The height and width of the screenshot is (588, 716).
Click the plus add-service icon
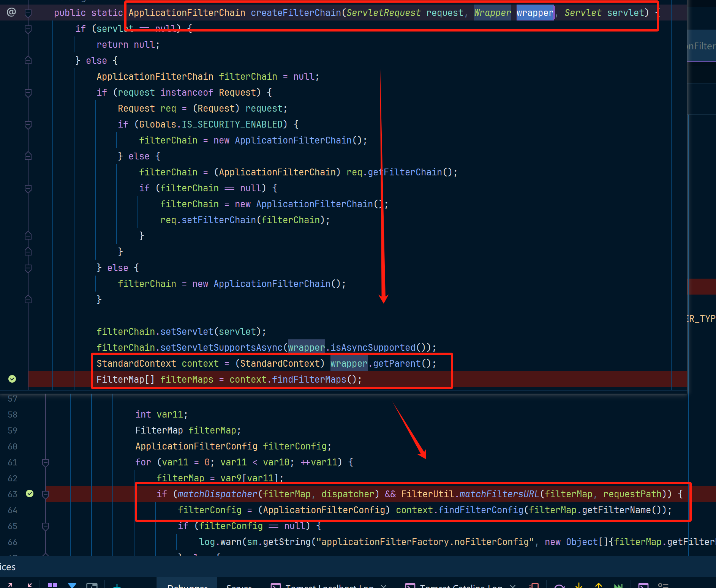117,586
